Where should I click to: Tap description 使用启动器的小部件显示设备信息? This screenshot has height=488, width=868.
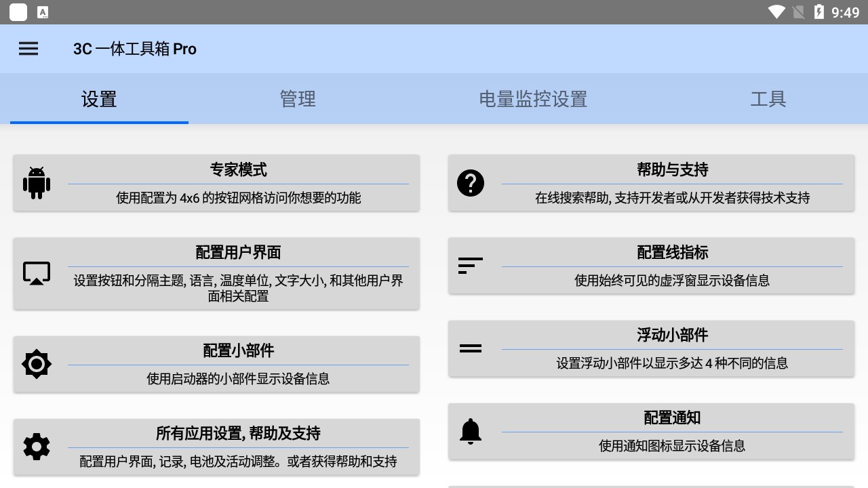coord(239,379)
